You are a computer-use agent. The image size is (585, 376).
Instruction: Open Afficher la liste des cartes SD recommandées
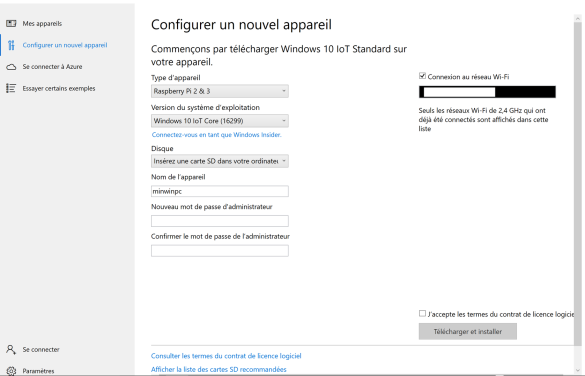point(219,369)
